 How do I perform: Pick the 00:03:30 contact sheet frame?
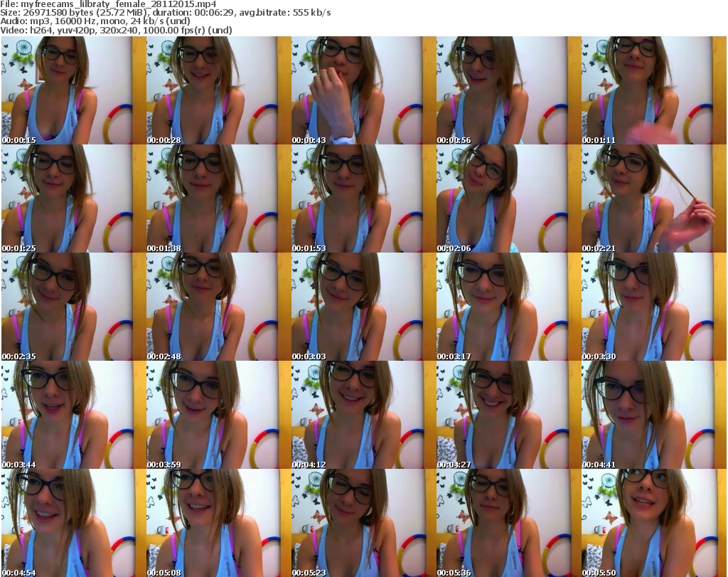(654, 307)
